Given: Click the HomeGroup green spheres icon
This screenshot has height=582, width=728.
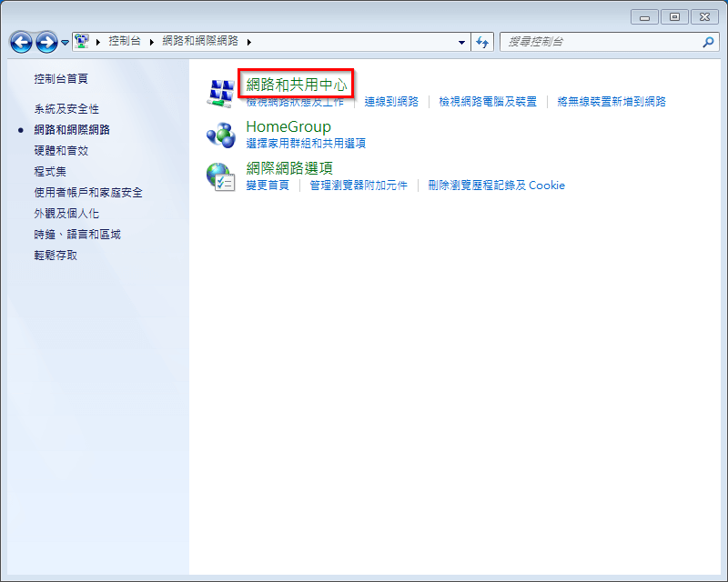Looking at the screenshot, I should coord(221,134).
